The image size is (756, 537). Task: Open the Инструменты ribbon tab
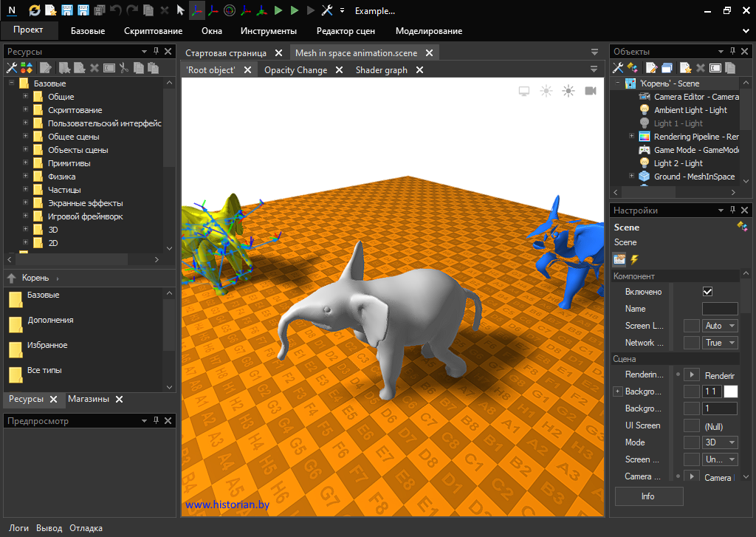click(268, 31)
